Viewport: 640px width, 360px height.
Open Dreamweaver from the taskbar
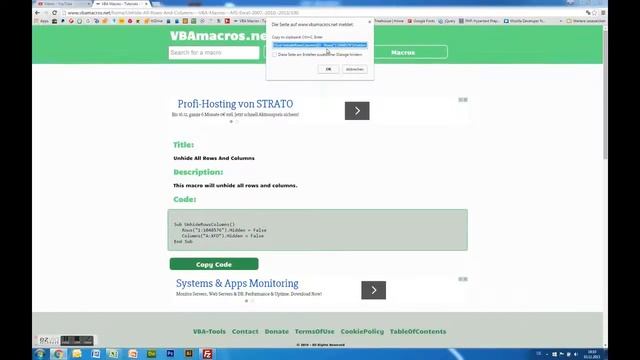click(x=151, y=354)
